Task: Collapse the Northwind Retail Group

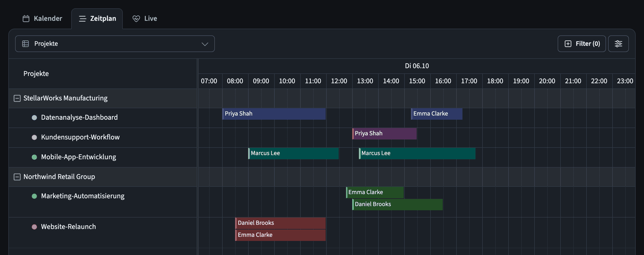Action: (17, 177)
